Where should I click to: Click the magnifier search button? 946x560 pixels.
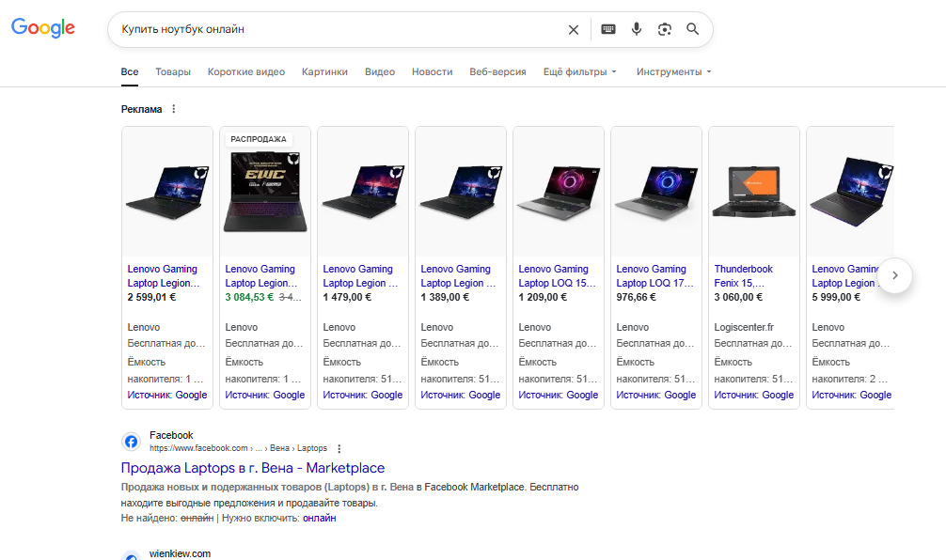click(x=693, y=29)
